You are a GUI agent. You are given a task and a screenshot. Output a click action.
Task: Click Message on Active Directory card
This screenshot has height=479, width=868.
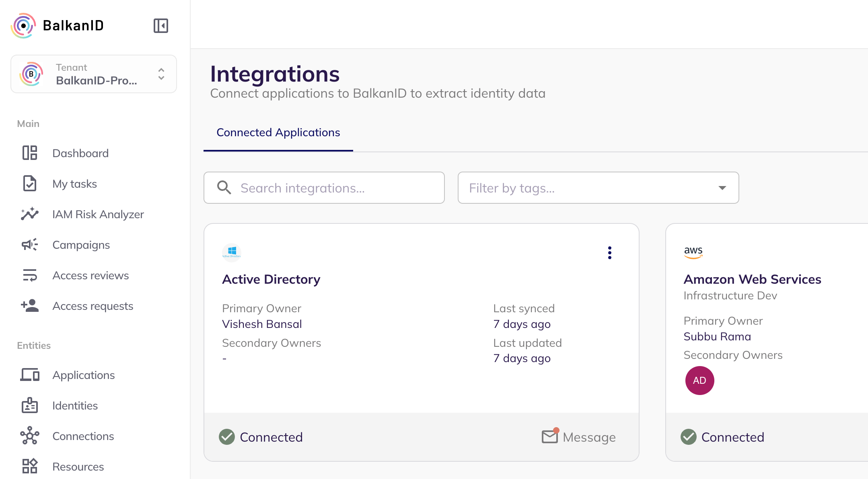pos(579,437)
